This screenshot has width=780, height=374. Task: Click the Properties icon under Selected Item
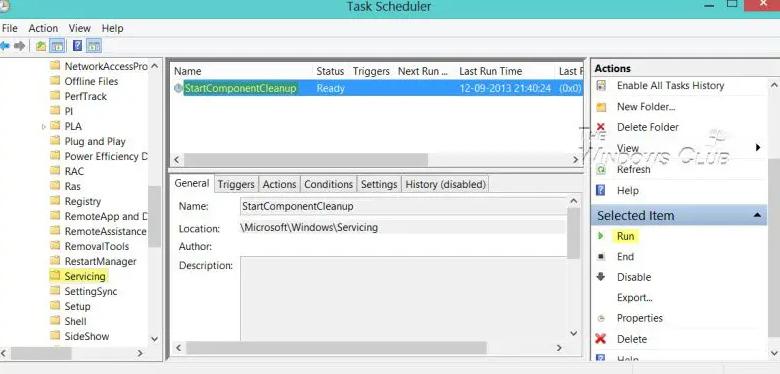click(601, 318)
